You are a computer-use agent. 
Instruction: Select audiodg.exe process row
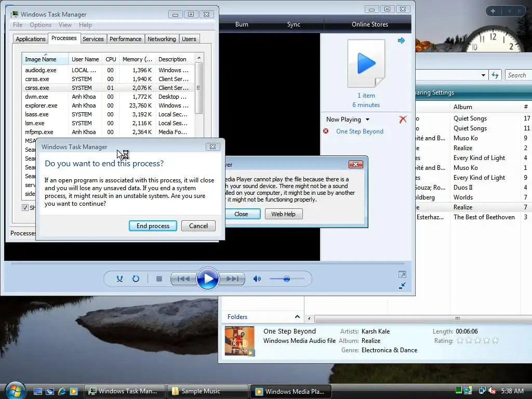[x=108, y=70]
